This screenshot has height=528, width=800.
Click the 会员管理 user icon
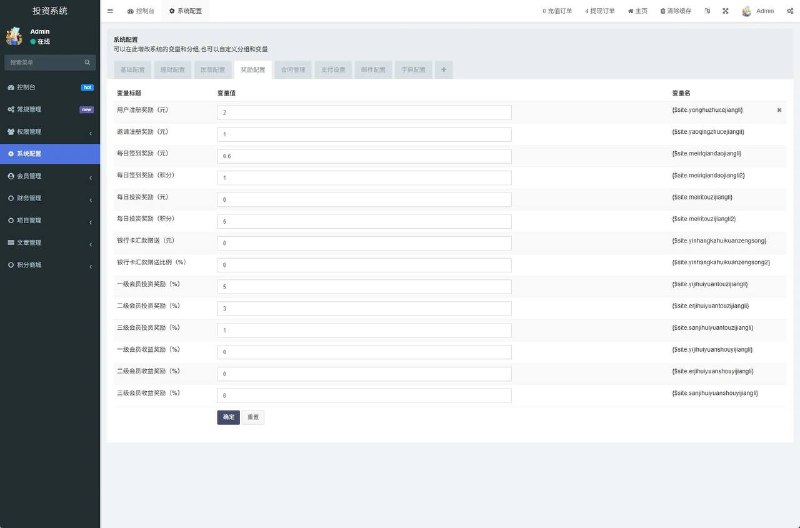(11, 176)
